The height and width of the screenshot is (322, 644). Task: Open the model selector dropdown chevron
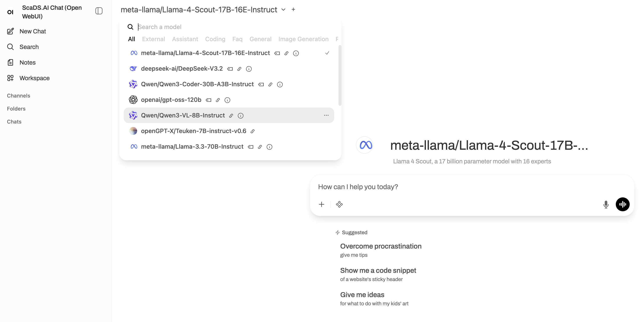(283, 10)
